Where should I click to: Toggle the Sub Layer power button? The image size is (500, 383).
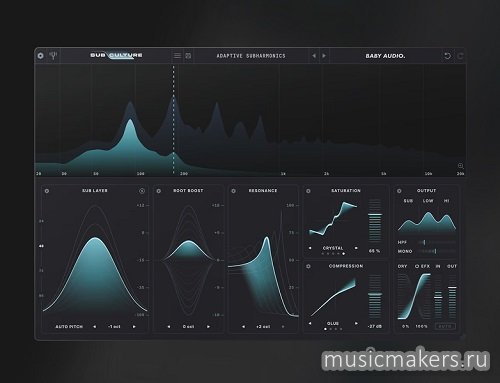click(x=47, y=191)
